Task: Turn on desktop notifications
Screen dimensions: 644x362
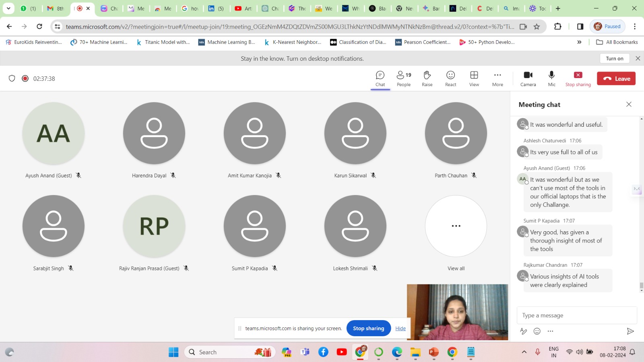Action: [614, 58]
